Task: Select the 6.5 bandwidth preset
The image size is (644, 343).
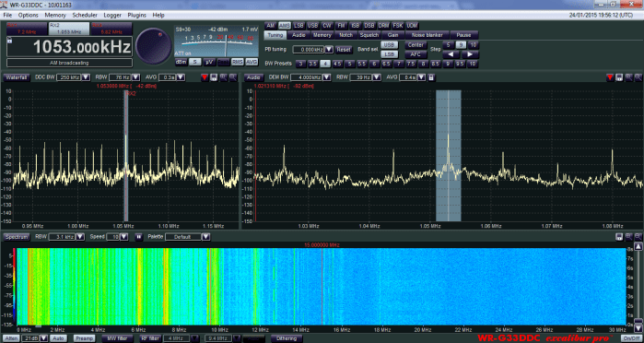Action: tap(386, 64)
